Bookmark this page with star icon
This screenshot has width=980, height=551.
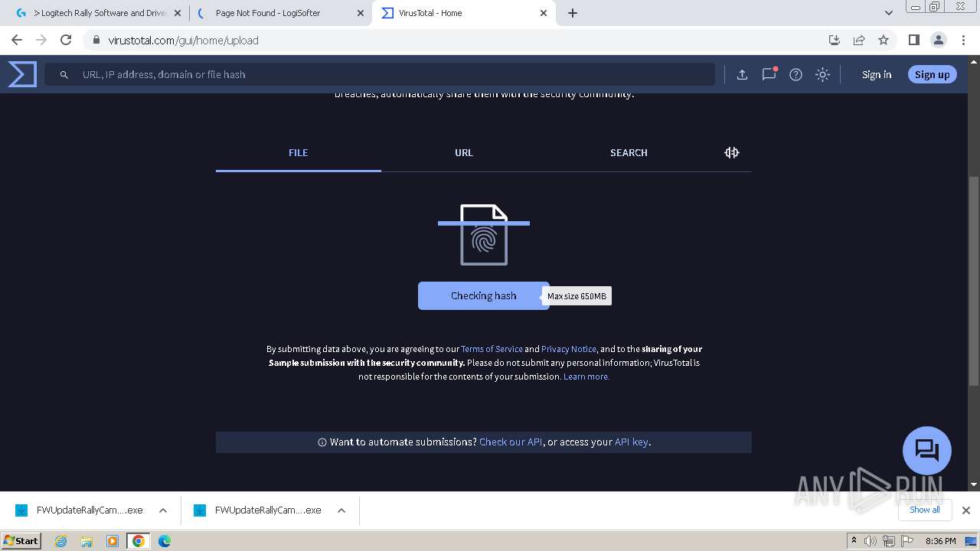click(x=884, y=40)
